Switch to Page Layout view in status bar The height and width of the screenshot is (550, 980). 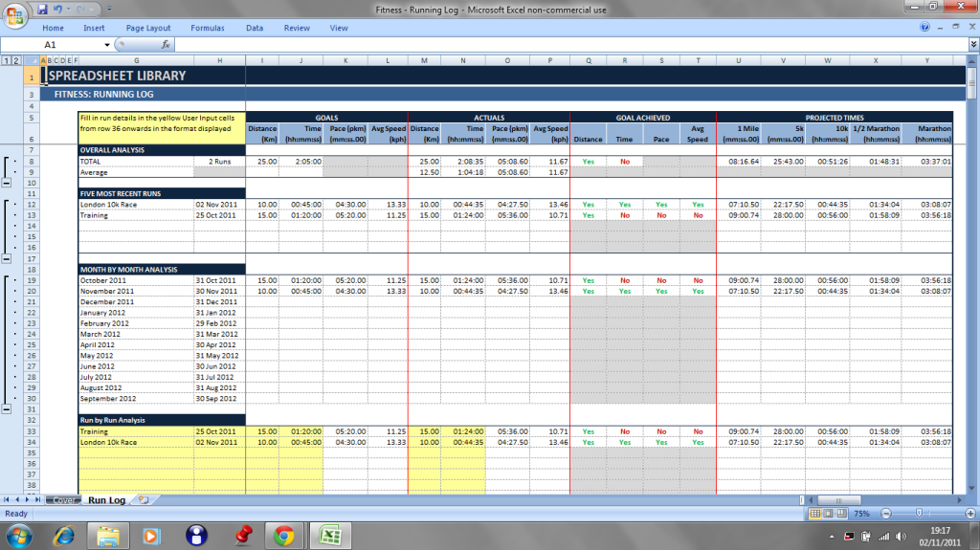point(828,514)
